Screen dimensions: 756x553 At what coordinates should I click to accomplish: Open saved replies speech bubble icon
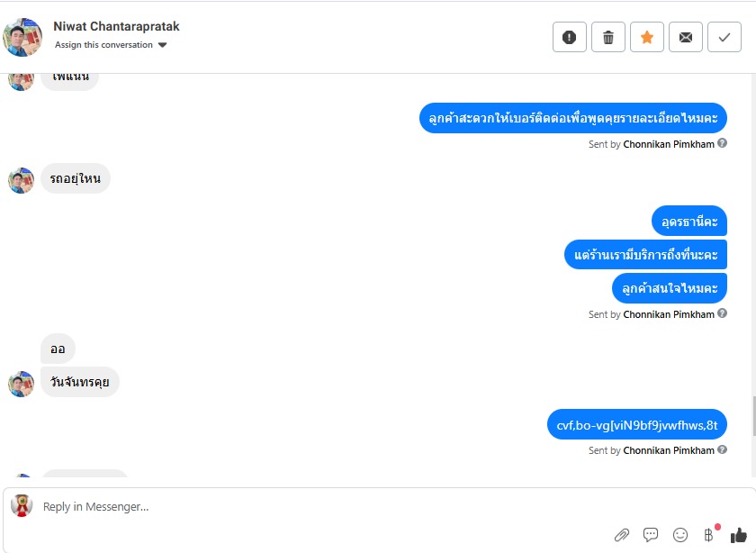point(651,535)
